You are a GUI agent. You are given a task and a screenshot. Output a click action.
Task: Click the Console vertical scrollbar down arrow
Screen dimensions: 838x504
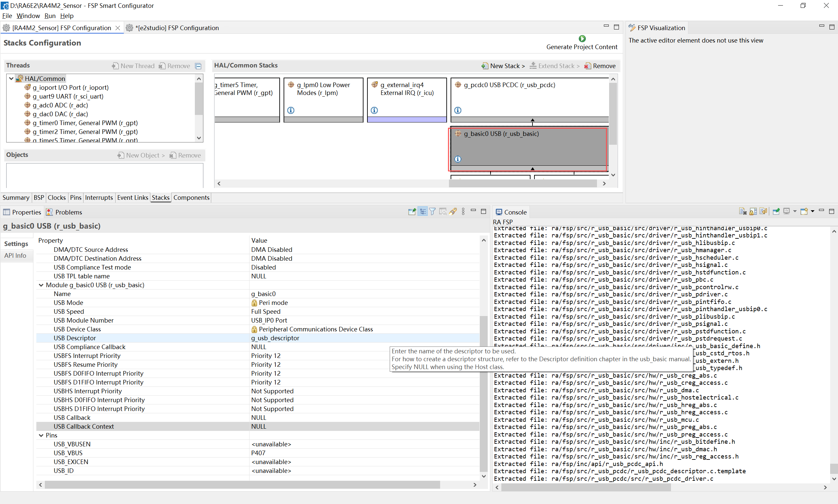(x=834, y=478)
